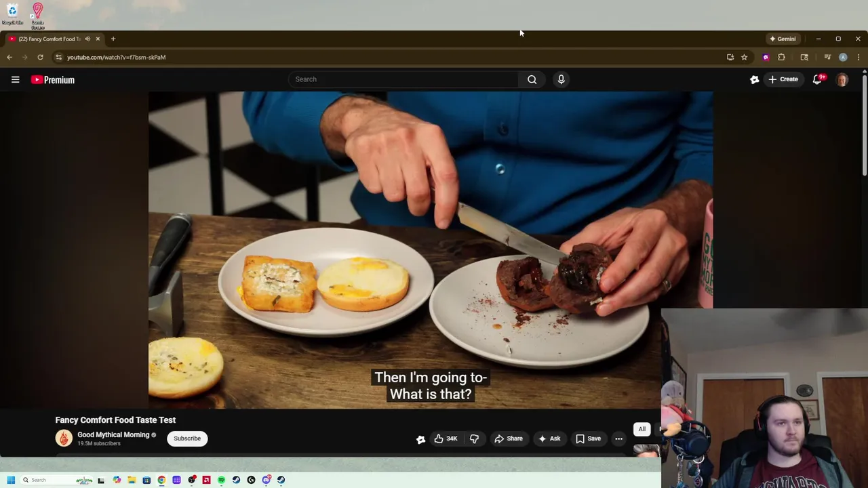This screenshot has width=868, height=488.
Task: View site information icon in address bar
Action: (x=59, y=58)
